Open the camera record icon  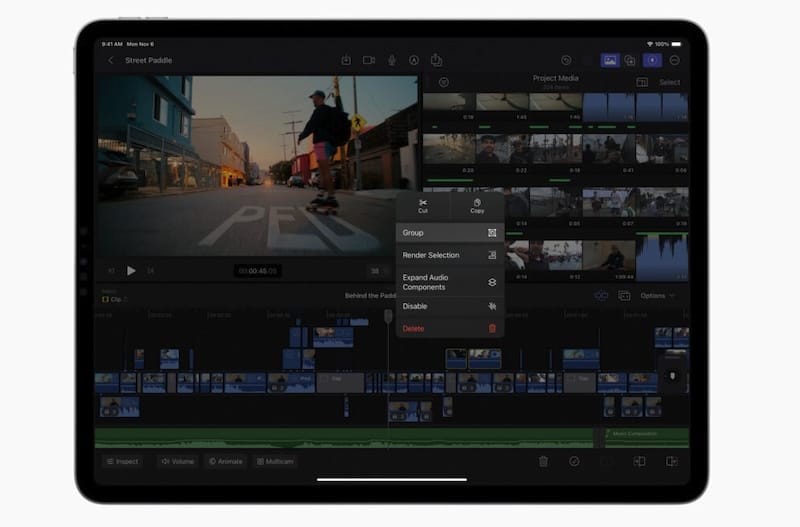point(369,60)
